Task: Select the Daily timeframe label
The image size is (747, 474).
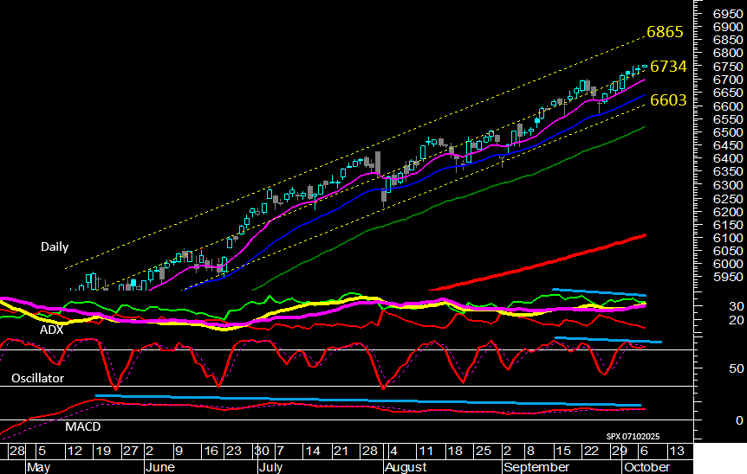Action: point(56,246)
